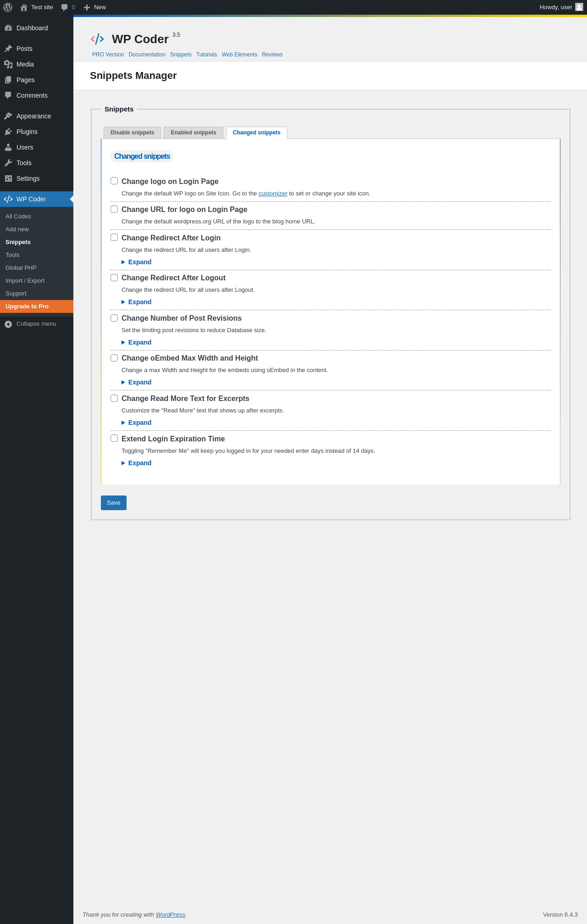Expand Read More Text for Excerpts options

click(x=136, y=423)
